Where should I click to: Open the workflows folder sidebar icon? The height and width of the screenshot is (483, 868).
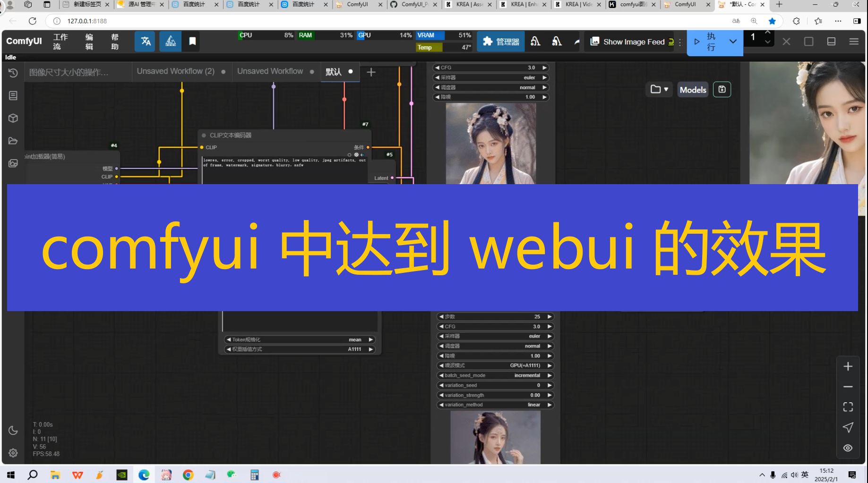click(13, 141)
